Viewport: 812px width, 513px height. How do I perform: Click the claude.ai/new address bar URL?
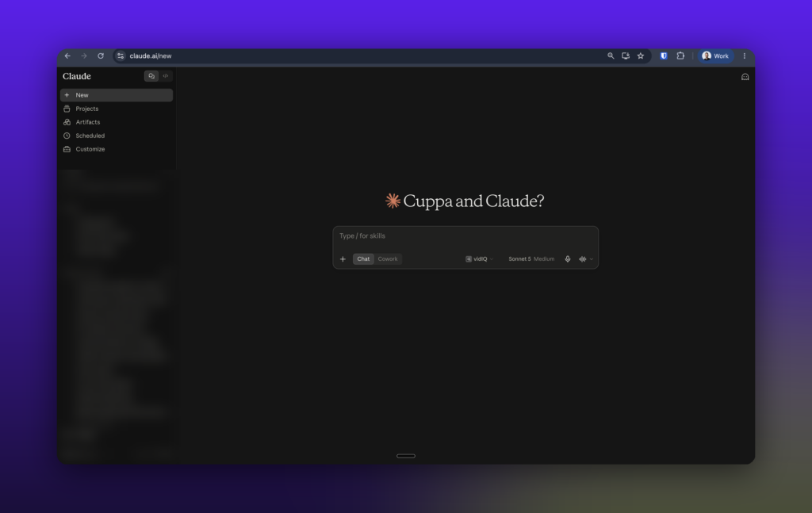pyautogui.click(x=150, y=56)
